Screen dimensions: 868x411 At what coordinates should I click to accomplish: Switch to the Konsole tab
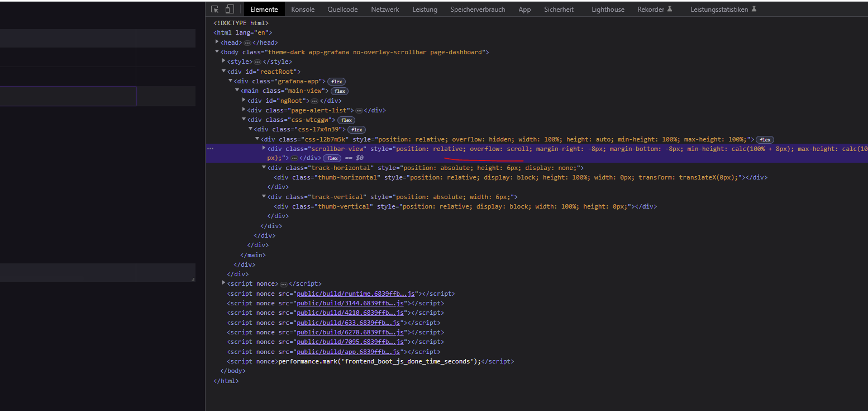(x=303, y=10)
